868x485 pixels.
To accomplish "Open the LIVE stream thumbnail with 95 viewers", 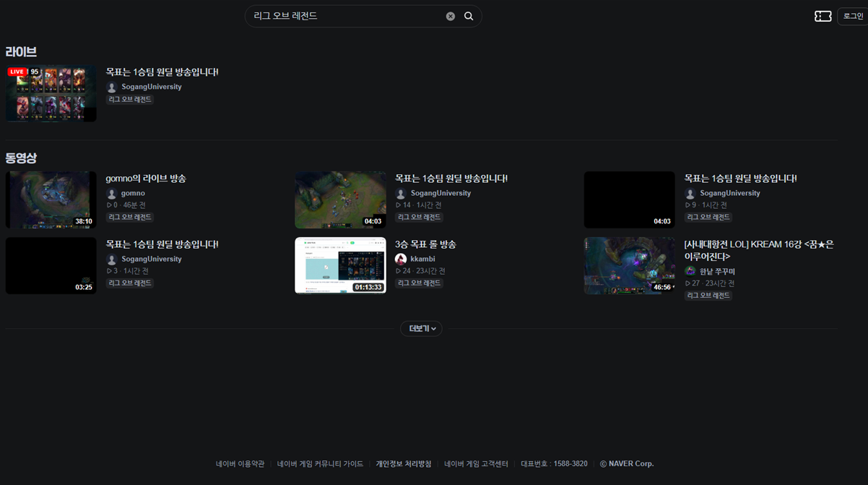I will 51,93.
